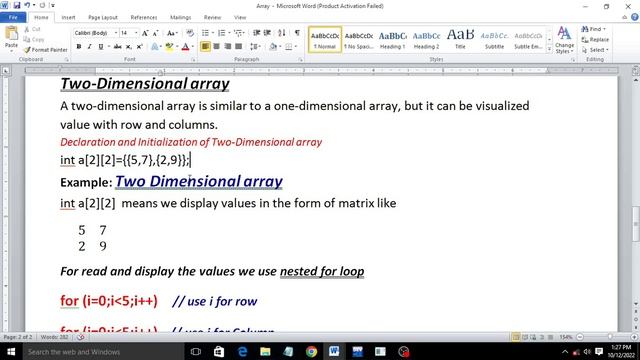The image size is (640, 360).
Task: Expand the Numbering list dropdown
Action: click(229, 33)
